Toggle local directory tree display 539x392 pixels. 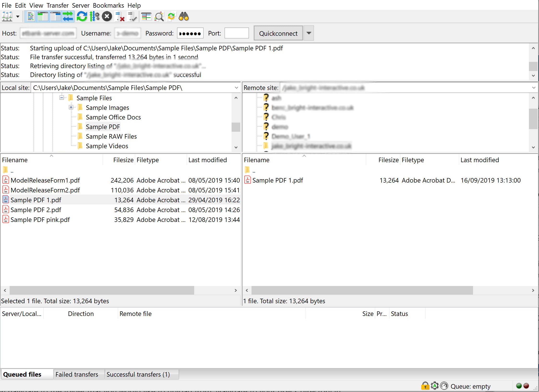tap(43, 17)
